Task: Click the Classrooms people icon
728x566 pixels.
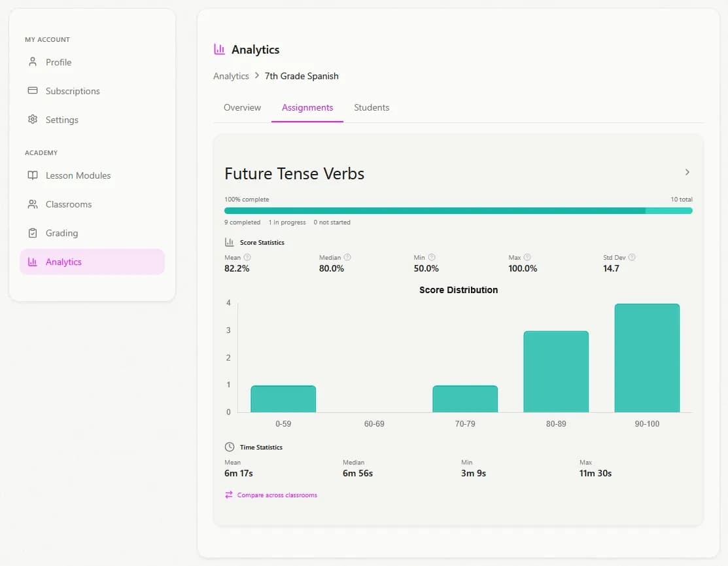Action: tap(33, 204)
